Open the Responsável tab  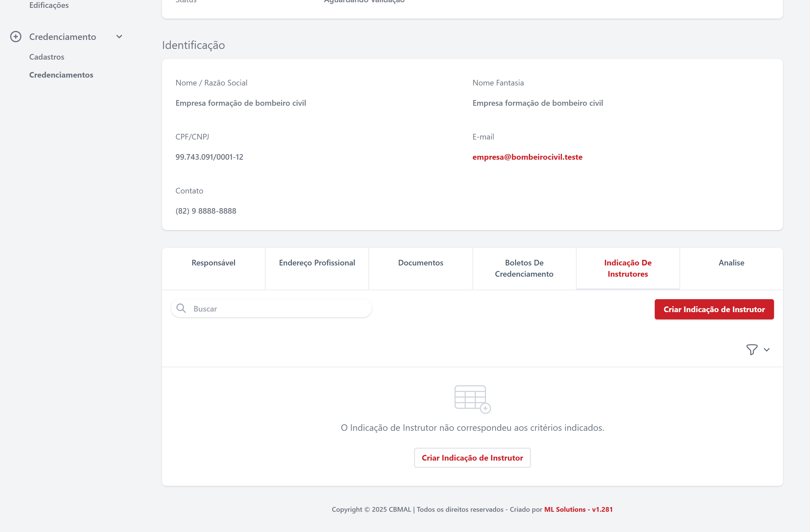[x=213, y=263]
